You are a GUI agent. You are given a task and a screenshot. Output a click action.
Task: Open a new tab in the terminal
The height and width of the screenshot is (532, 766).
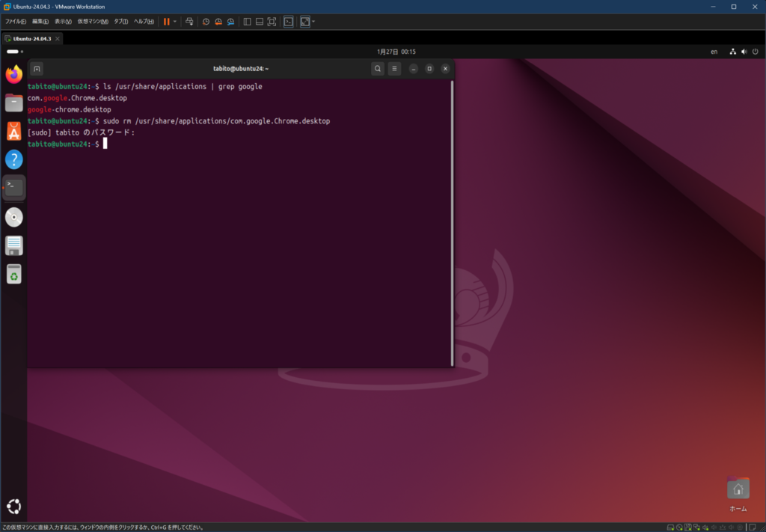[37, 69]
